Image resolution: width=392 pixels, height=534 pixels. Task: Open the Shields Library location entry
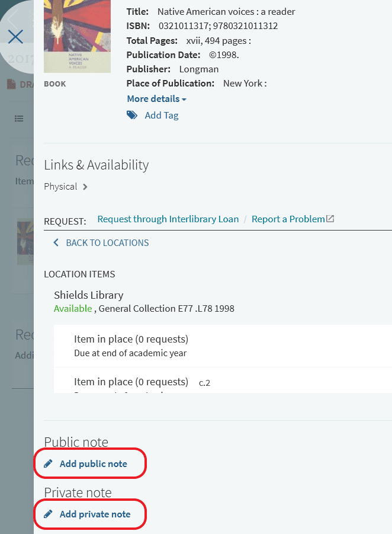89,295
